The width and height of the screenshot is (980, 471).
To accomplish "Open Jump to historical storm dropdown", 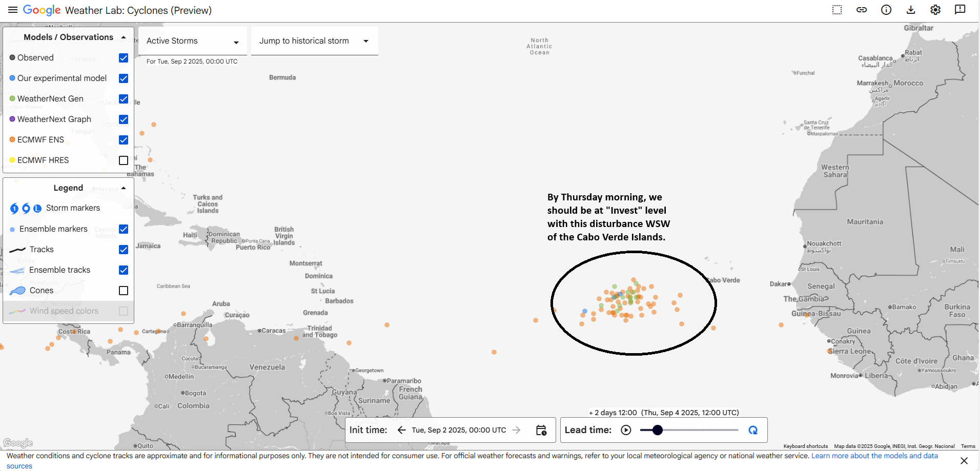I will point(315,41).
